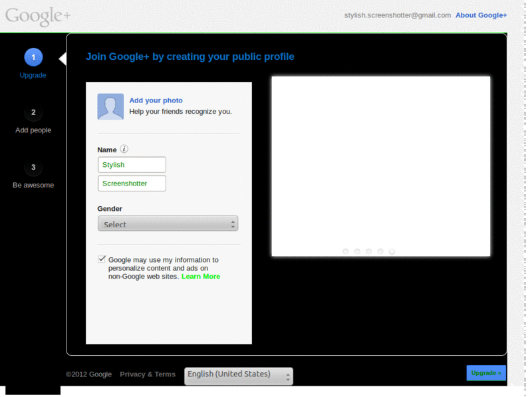This screenshot has width=532, height=397.
Task: Click the Be awesome step label
Action: (33, 186)
